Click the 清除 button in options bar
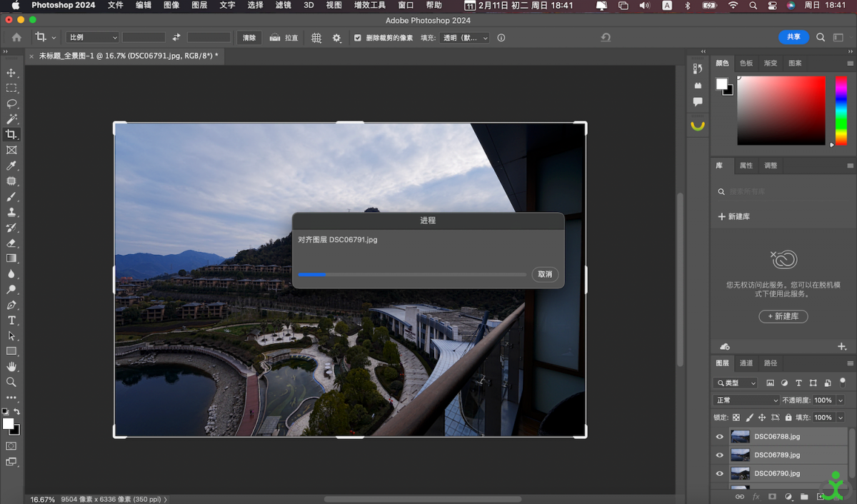 click(249, 38)
